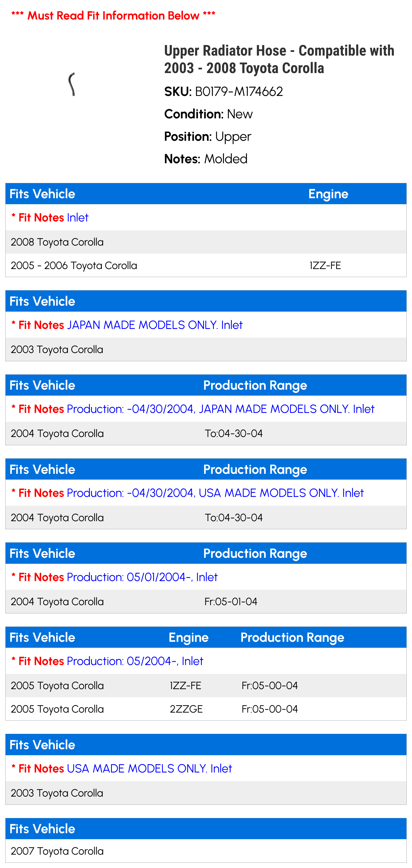This screenshot has width=412, height=868.
Task: Select the product title heading
Action: pyautogui.click(x=279, y=59)
